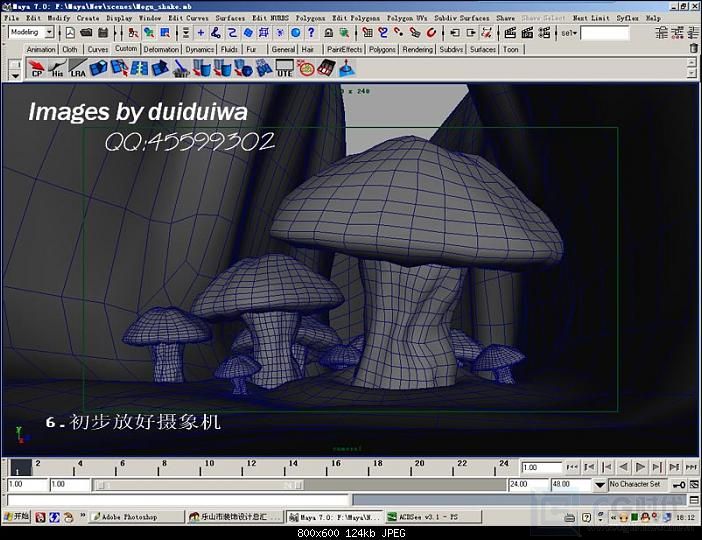Toggle the construction history icon
The height and width of the screenshot is (540, 702).
pyautogui.click(x=487, y=33)
